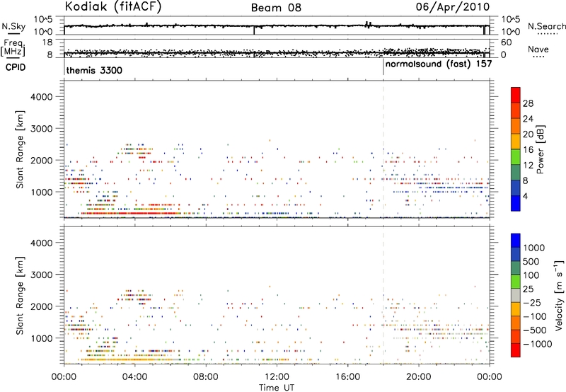Click the 3000 km tick on the power panel
This screenshot has width=566, height=392.
41,129
